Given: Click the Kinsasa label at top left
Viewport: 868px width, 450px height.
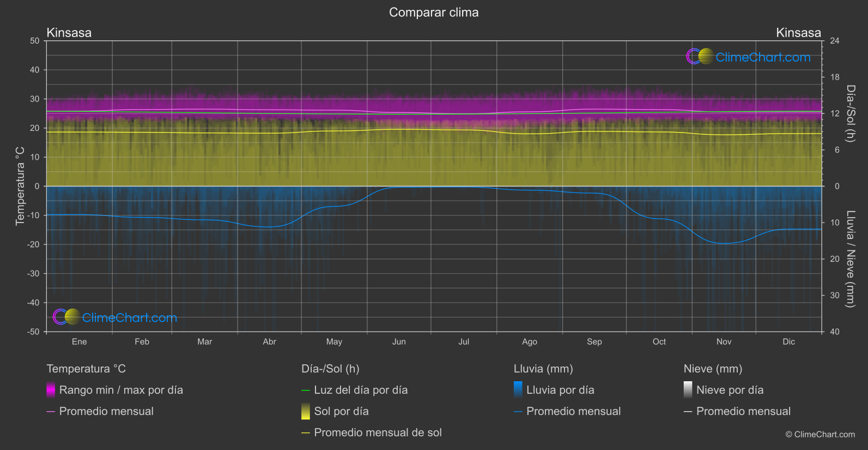Looking at the screenshot, I should pyautogui.click(x=69, y=33).
